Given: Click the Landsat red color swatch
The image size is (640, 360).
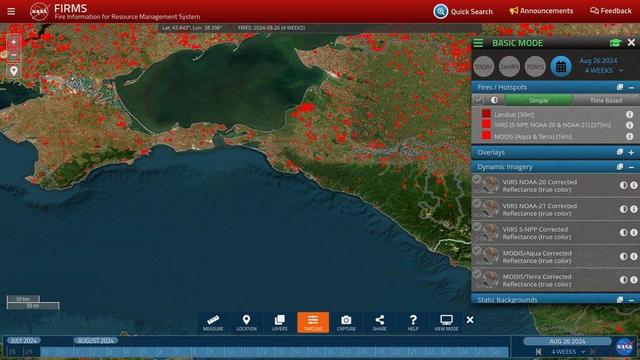Looking at the screenshot, I should (486, 113).
